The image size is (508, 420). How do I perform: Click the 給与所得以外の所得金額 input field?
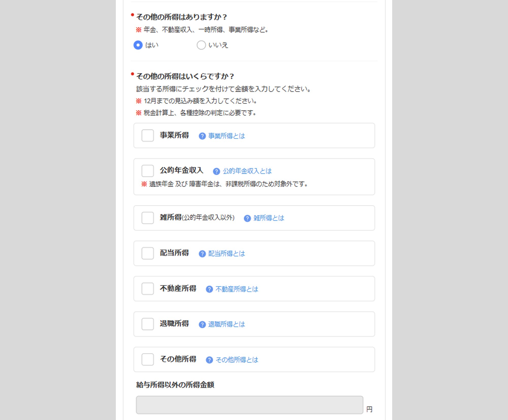pos(249,405)
